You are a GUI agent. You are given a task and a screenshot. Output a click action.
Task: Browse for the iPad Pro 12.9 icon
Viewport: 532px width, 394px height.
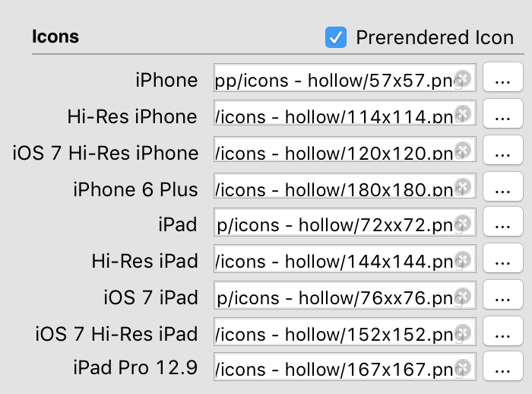click(x=503, y=369)
